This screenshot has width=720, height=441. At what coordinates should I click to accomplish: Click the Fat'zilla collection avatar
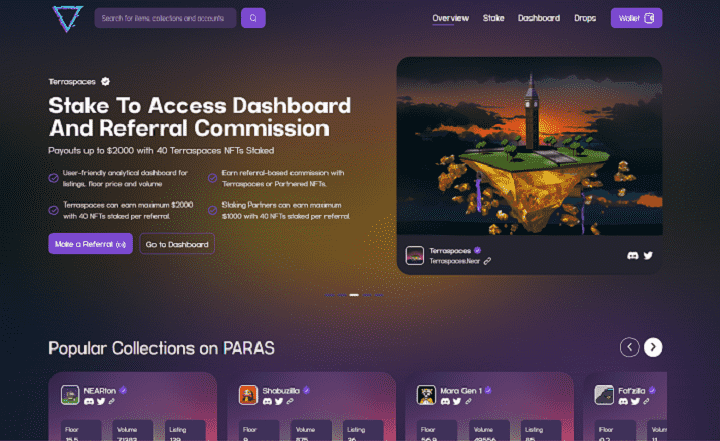604,395
